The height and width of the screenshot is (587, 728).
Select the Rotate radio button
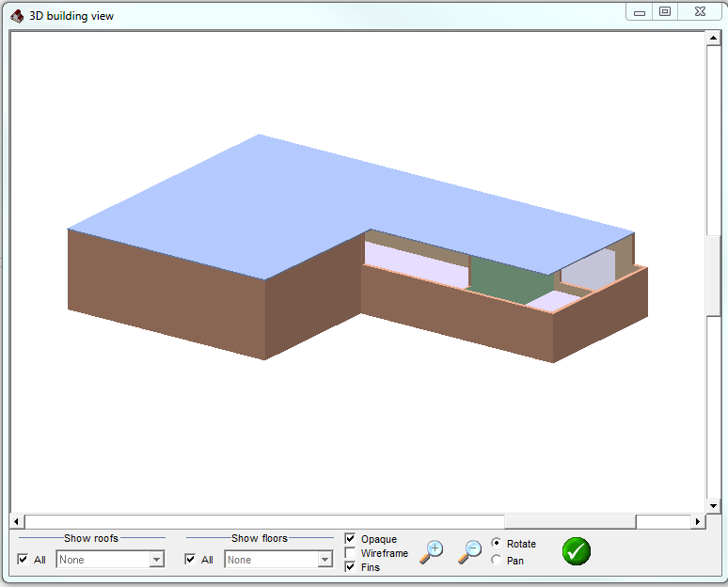(x=497, y=543)
